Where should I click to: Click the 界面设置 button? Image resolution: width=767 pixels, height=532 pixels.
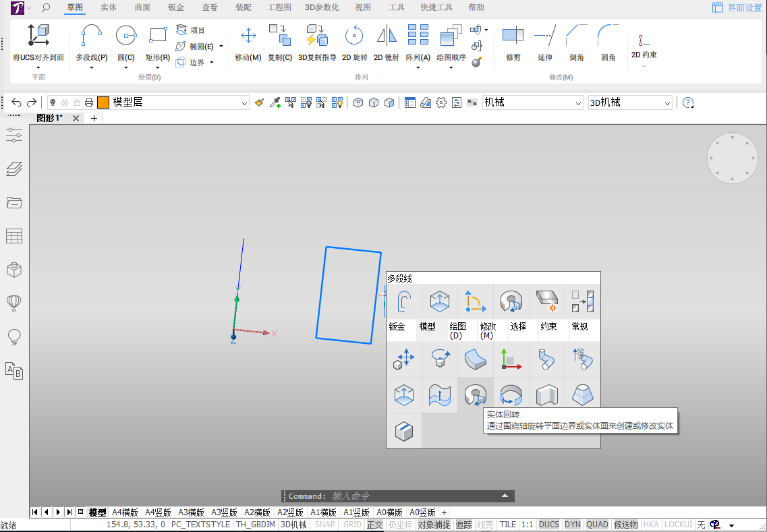[737, 8]
